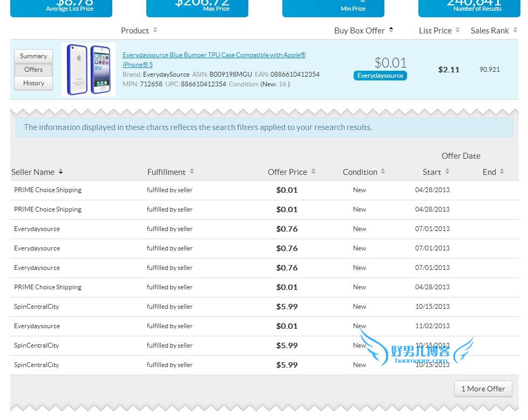Sort offers with the Fulfillment arrows icon
528x420 pixels.
click(192, 172)
